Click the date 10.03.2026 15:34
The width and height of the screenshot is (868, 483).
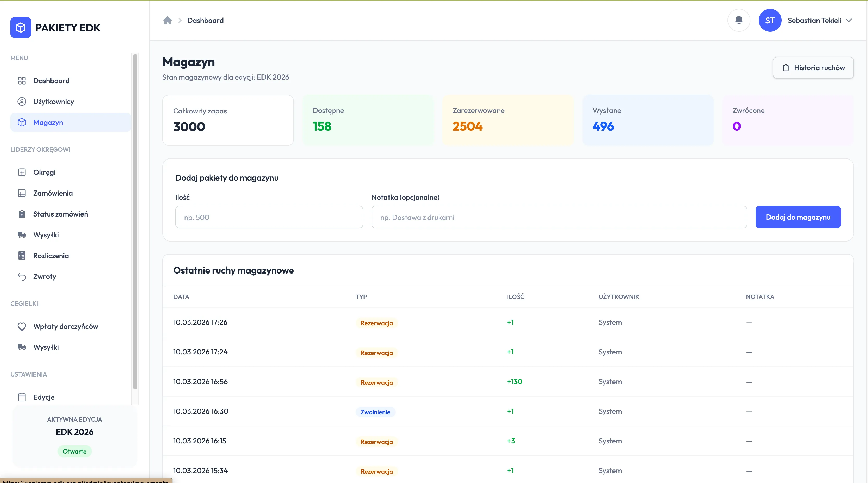click(201, 471)
